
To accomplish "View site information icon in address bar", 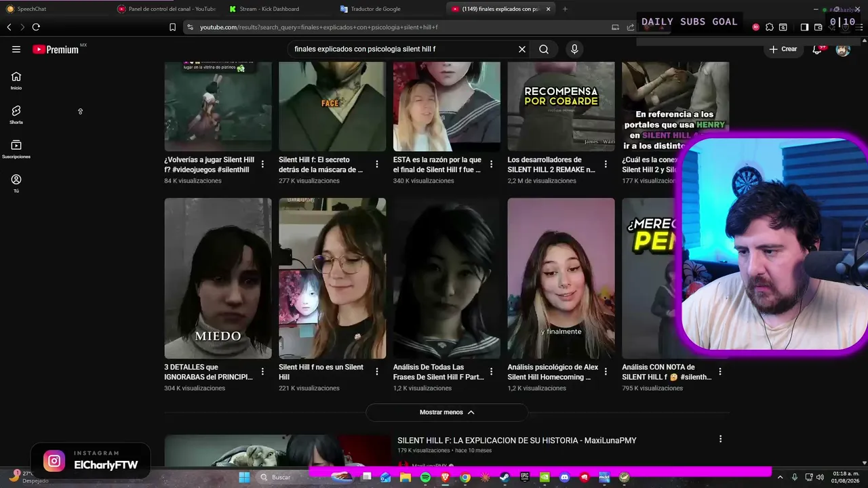I will click(x=190, y=27).
